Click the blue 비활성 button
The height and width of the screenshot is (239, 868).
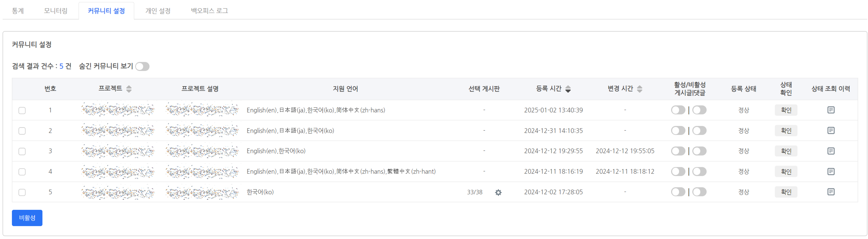27,218
